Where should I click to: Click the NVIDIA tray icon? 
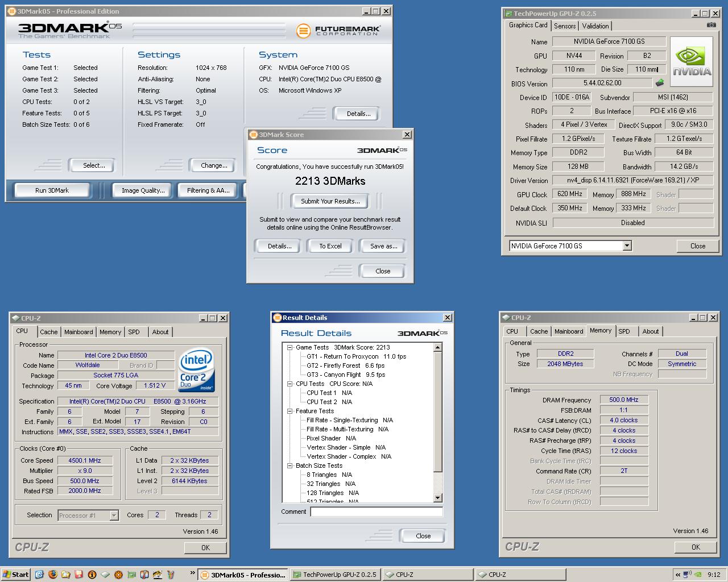pyautogui.click(x=698, y=575)
